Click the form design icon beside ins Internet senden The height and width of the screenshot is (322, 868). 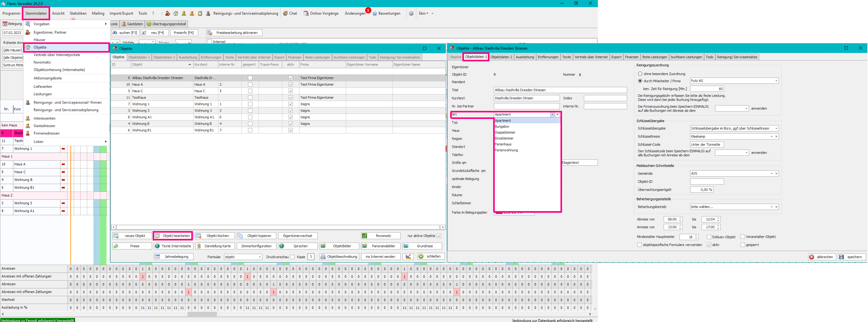click(x=408, y=257)
